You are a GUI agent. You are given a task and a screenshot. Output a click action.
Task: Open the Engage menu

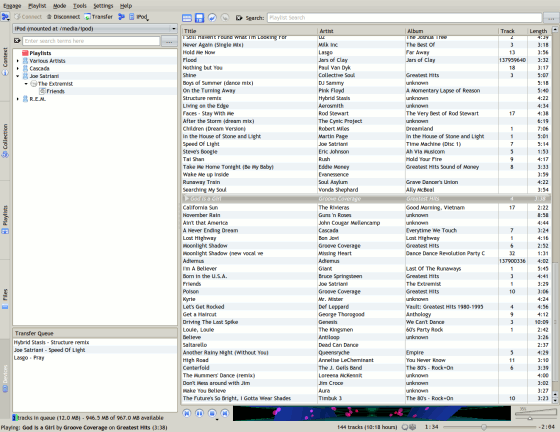(x=12, y=6)
